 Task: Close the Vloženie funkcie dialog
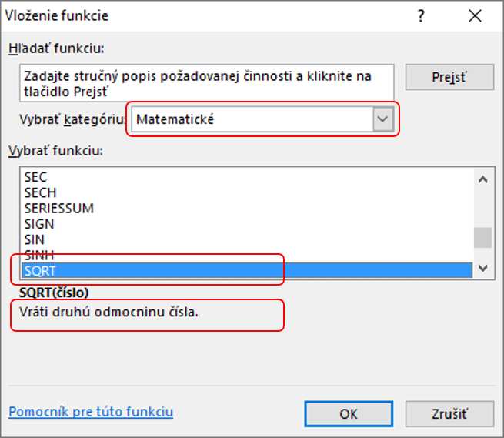[x=475, y=15]
